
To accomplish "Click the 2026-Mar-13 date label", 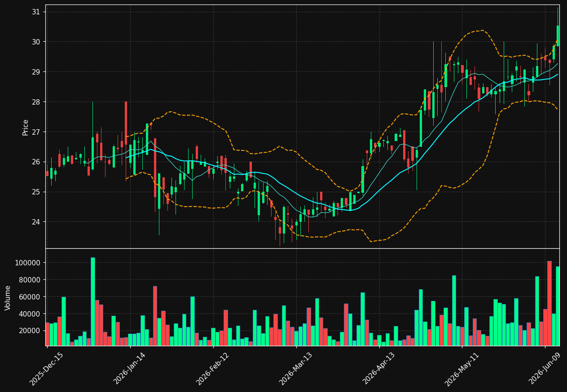I will [x=296, y=369].
